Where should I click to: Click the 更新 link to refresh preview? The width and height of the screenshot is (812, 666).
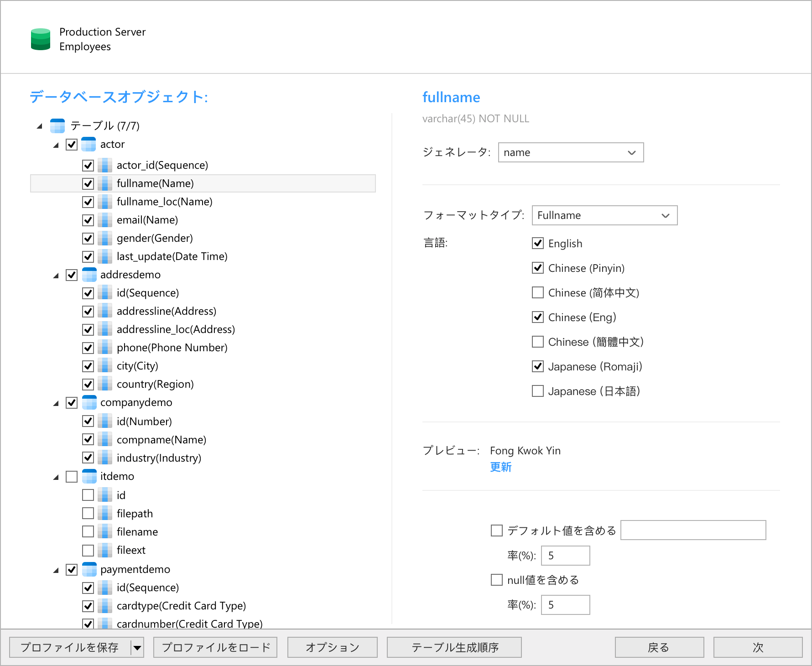(x=500, y=467)
